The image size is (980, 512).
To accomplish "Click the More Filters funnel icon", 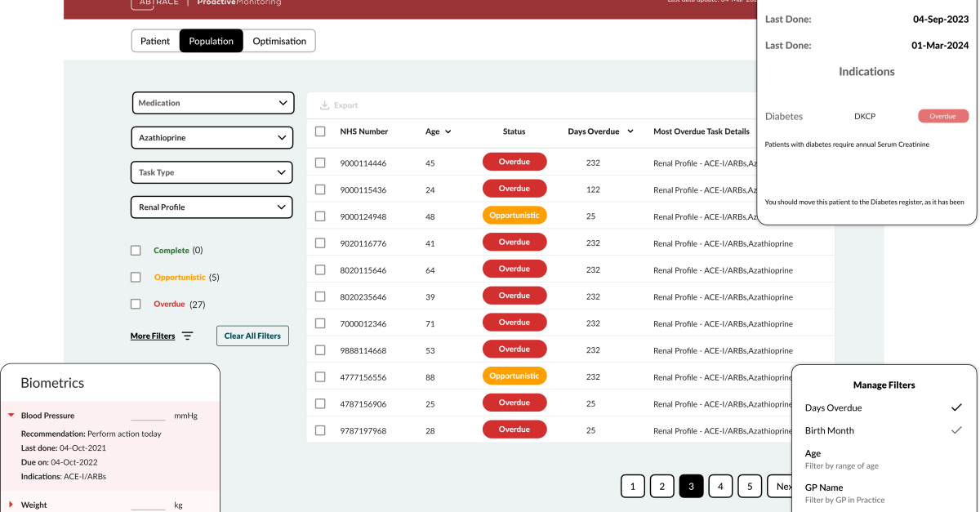I will [x=188, y=336].
